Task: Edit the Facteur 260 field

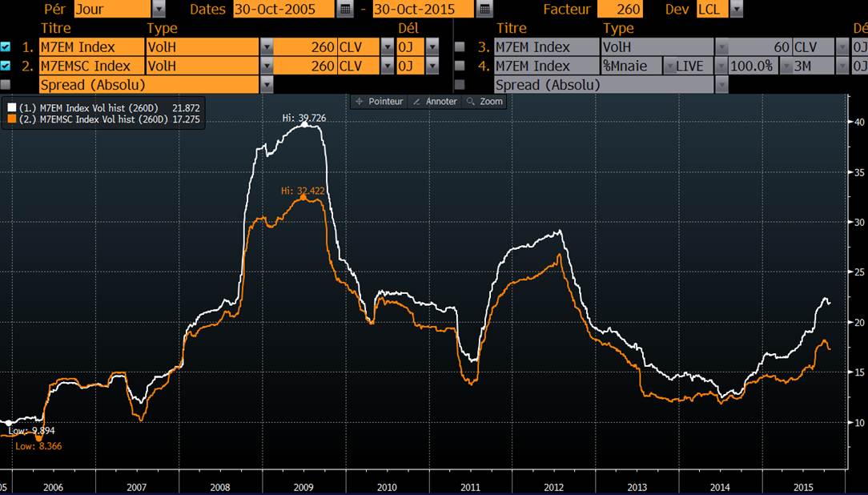Action: 620,9
